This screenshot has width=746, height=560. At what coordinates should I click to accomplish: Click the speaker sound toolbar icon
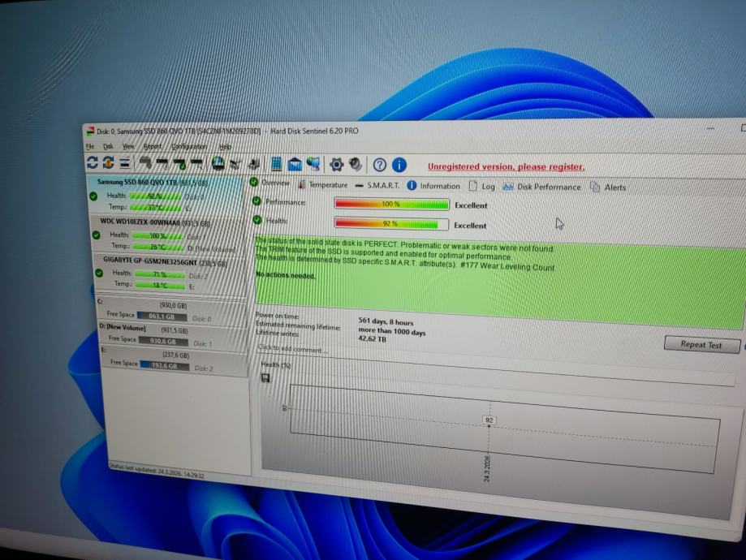355,165
